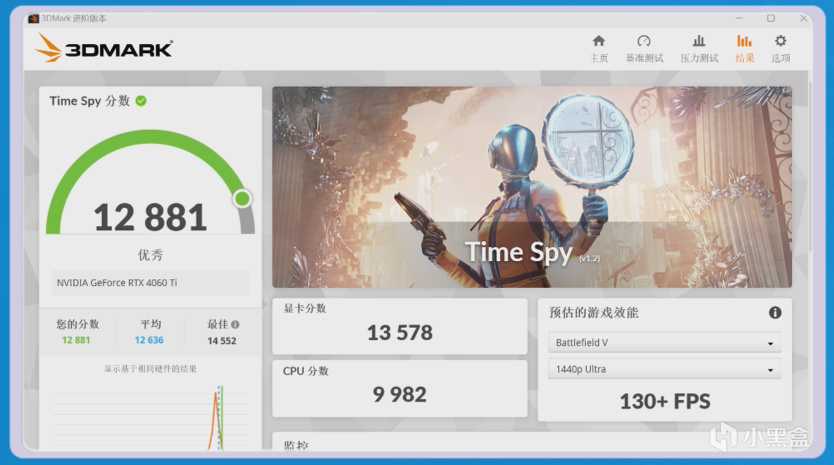Click the CPU score 9 982

(x=399, y=394)
